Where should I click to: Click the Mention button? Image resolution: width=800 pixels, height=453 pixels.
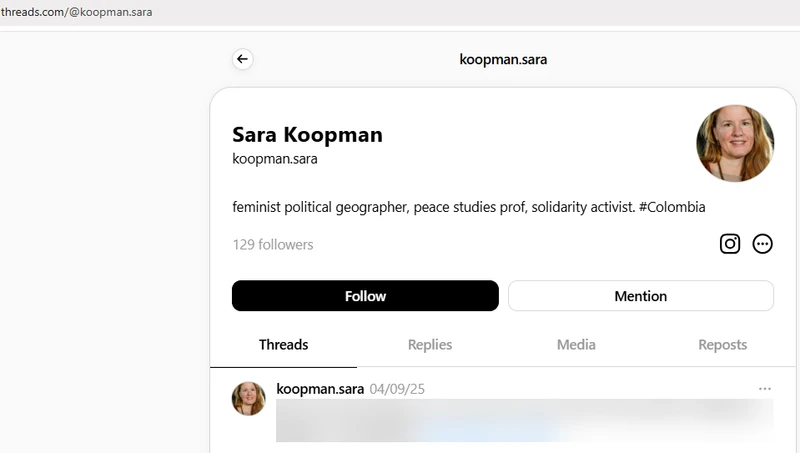(641, 296)
